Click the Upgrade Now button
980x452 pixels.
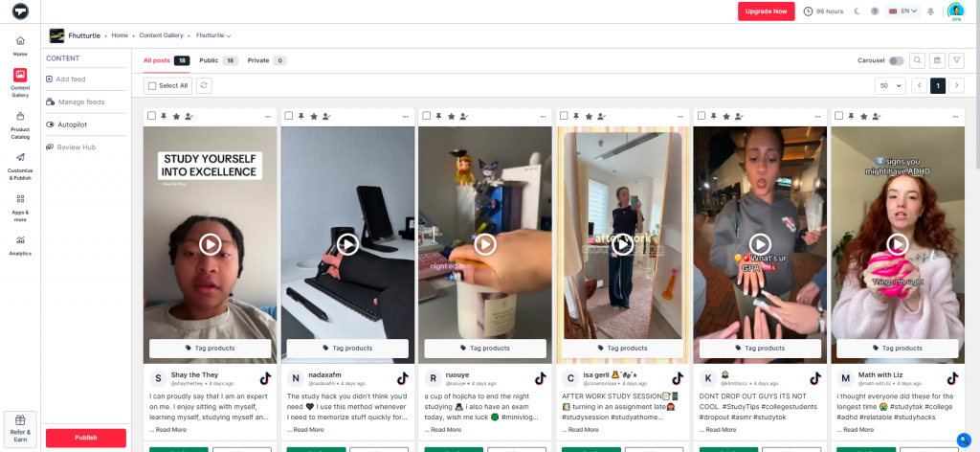click(766, 11)
